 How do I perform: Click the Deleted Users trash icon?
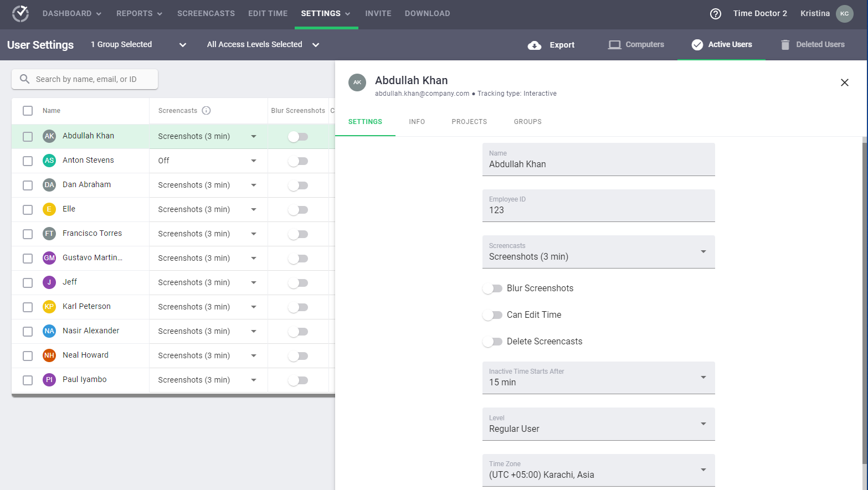pos(785,45)
